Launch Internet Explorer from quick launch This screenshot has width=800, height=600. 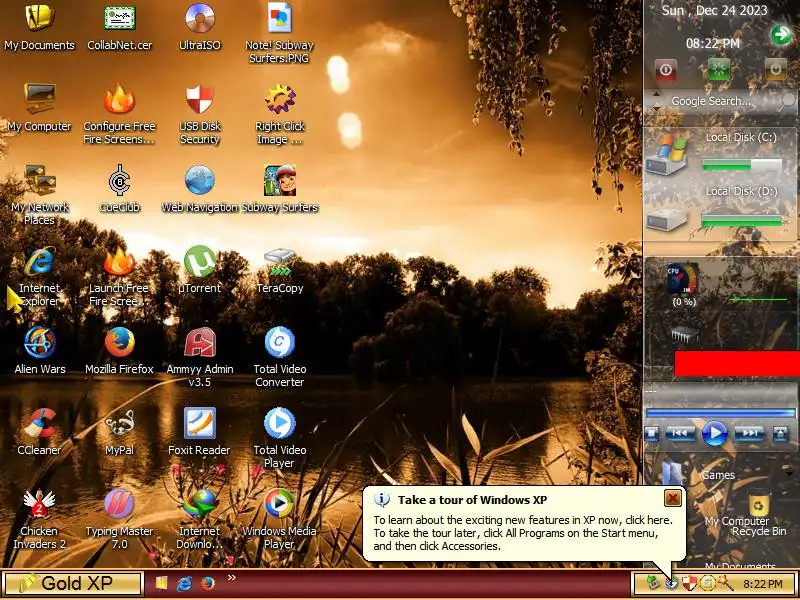click(x=184, y=583)
